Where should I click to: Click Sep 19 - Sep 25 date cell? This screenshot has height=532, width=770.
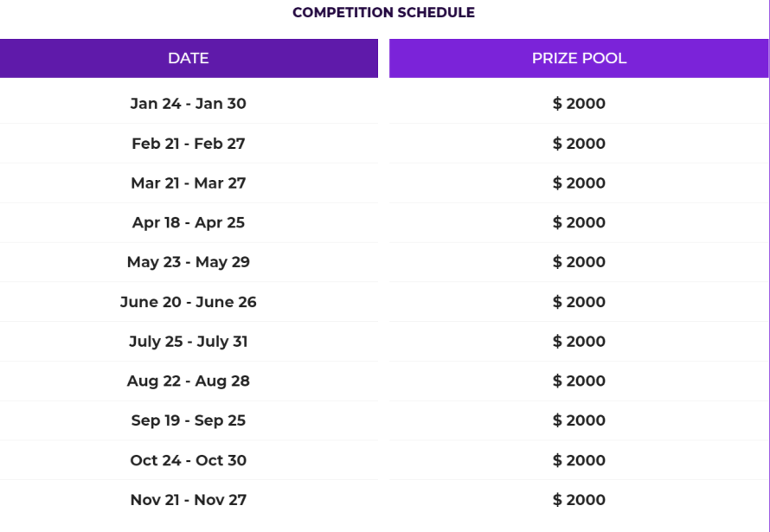click(188, 420)
